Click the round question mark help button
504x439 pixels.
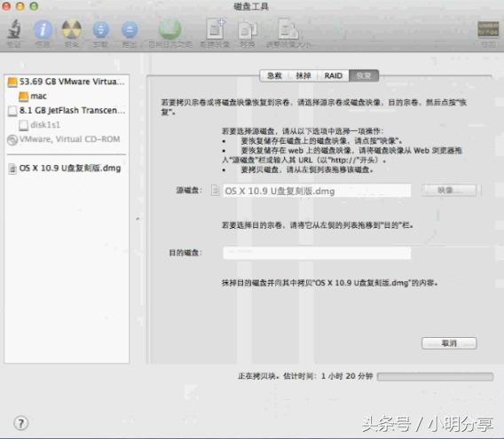coord(21,423)
